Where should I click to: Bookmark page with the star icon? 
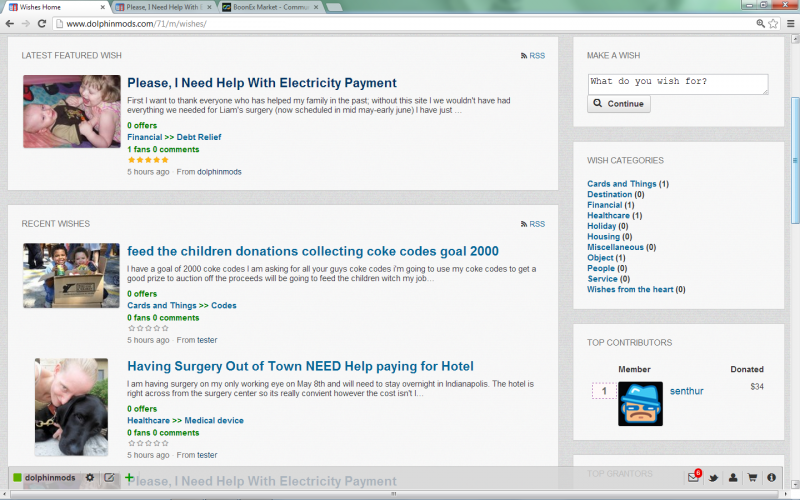pyautogui.click(x=773, y=23)
